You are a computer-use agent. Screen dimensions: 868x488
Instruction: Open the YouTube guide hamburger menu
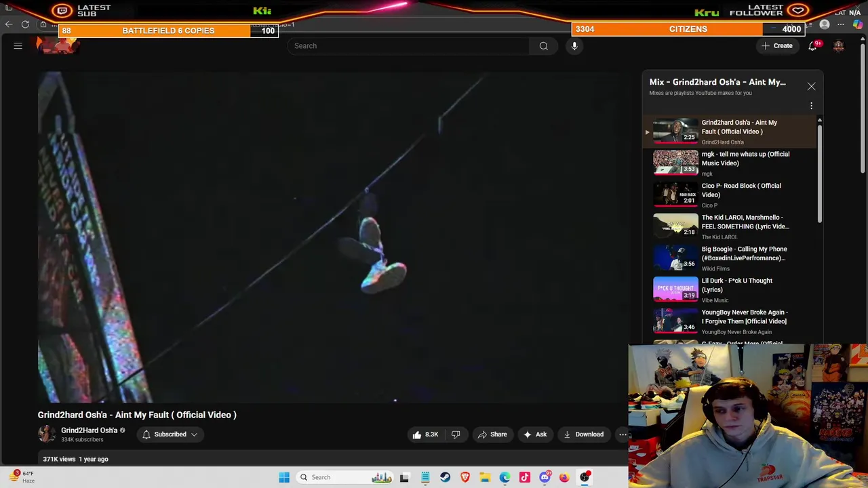pyautogui.click(x=18, y=45)
